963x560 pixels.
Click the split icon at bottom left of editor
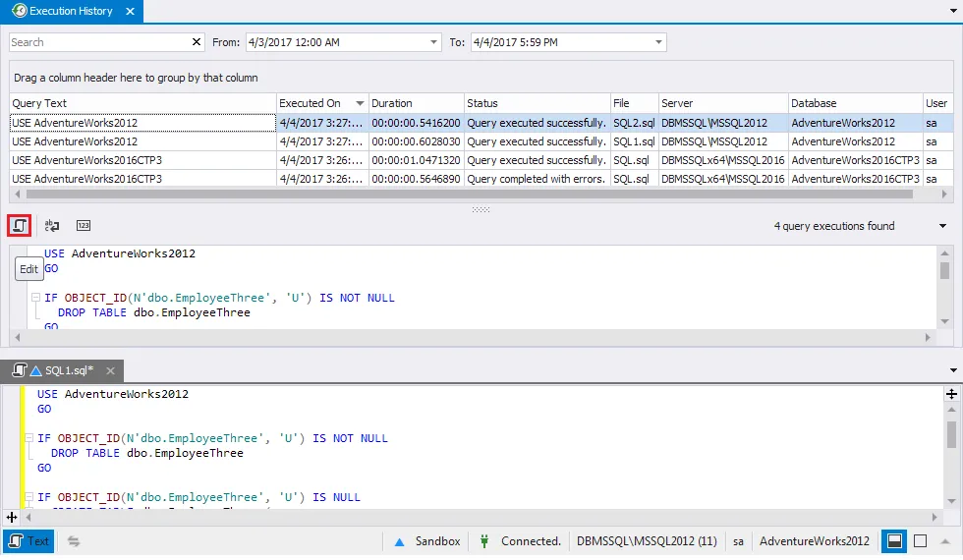coord(12,517)
